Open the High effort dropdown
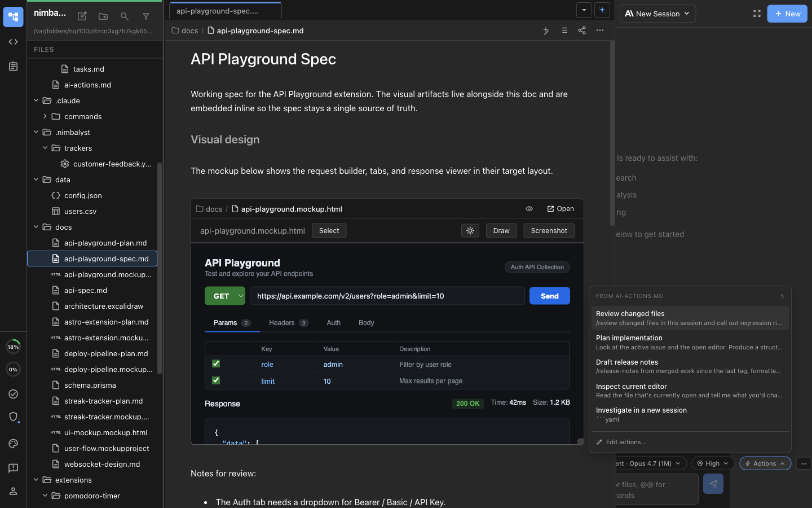 [x=713, y=463]
